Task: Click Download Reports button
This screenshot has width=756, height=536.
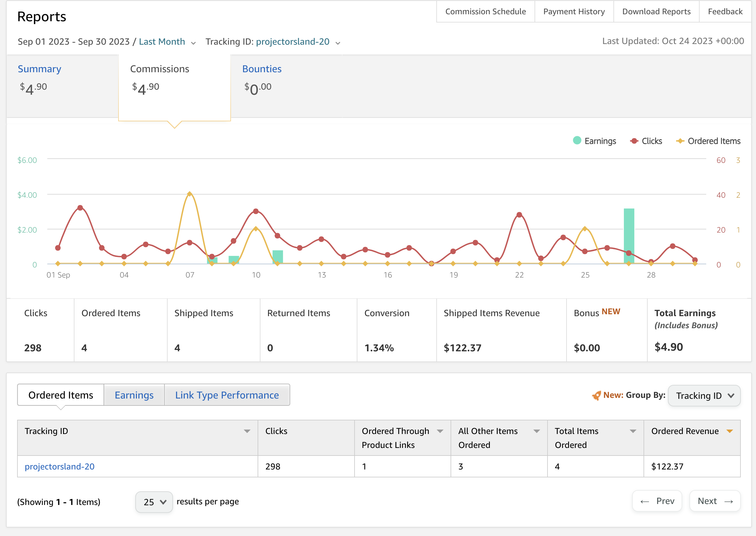Action: (x=656, y=11)
